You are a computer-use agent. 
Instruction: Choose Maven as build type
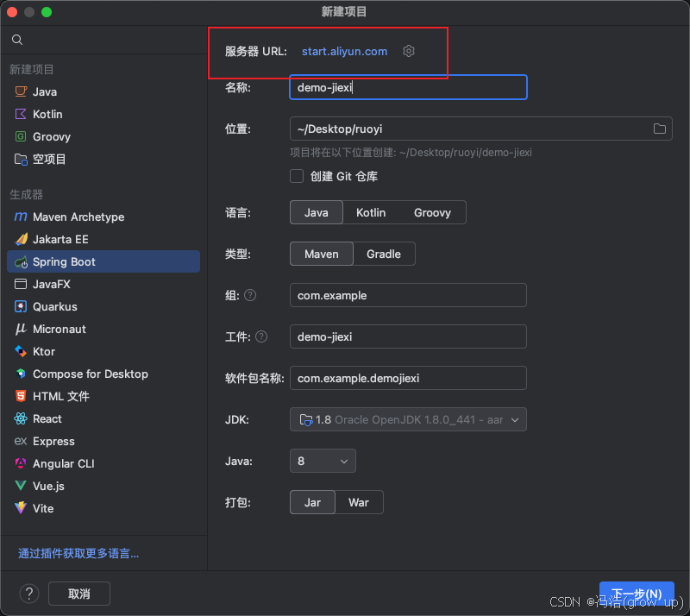322,254
